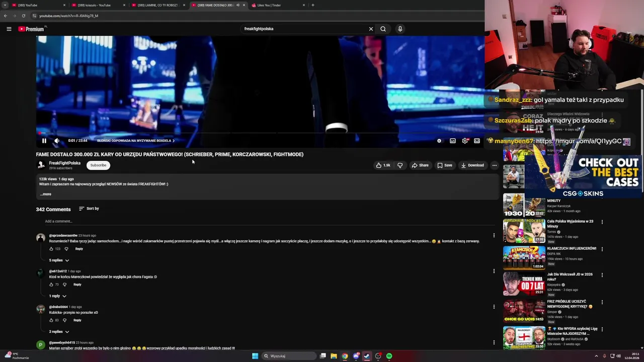The height and width of the screenshot is (362, 644).
Task: Like the comment by @drabs5664
Action: (51, 320)
